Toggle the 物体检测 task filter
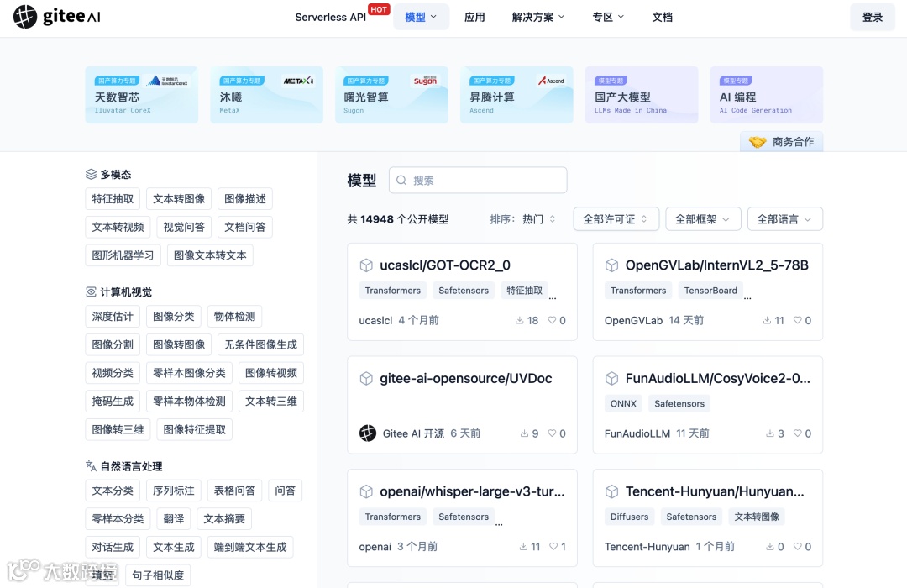This screenshot has width=907, height=588. 234,317
